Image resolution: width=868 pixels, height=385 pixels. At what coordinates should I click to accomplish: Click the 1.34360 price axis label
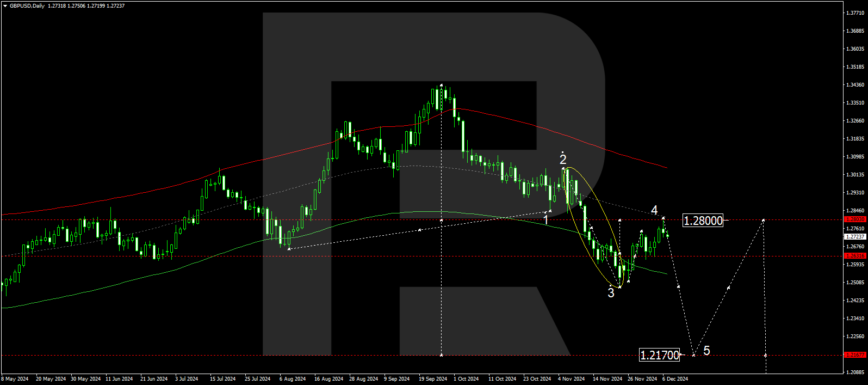point(855,85)
